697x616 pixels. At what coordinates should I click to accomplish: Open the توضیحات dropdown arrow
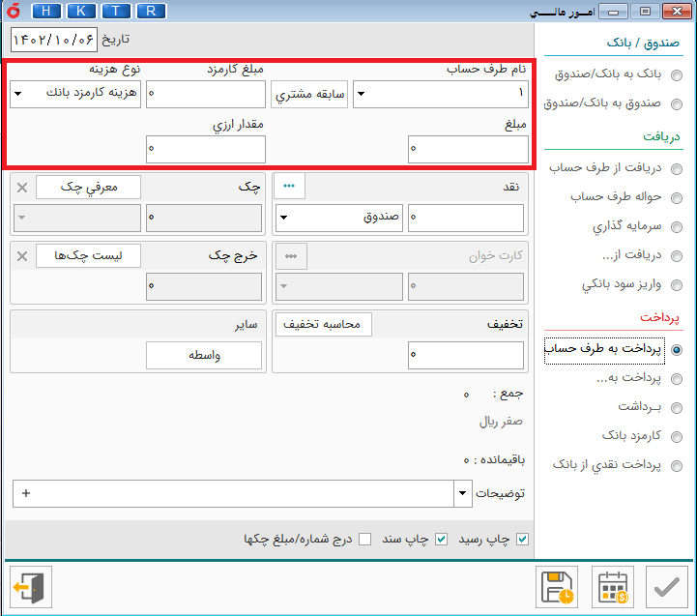click(x=461, y=493)
